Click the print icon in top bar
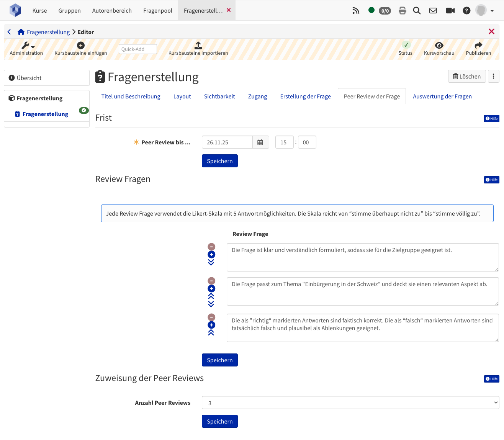 [x=402, y=11]
